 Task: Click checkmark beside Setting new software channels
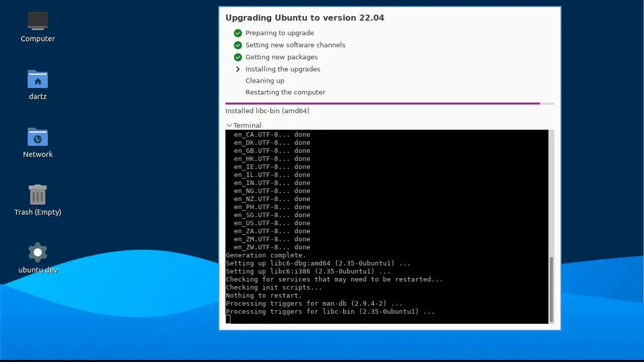(238, 45)
